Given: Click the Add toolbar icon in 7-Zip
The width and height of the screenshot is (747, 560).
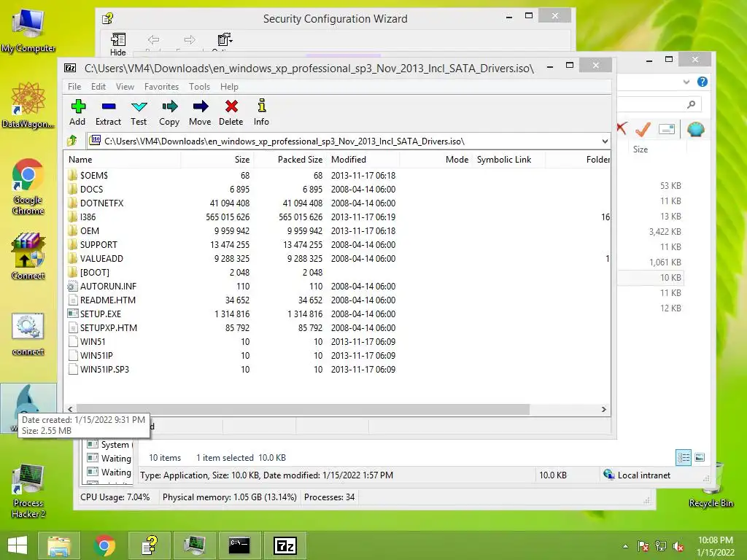Looking at the screenshot, I should pyautogui.click(x=77, y=112).
